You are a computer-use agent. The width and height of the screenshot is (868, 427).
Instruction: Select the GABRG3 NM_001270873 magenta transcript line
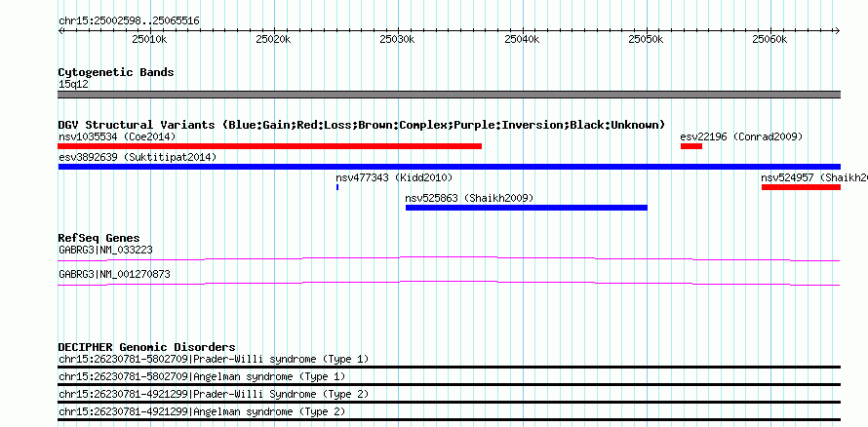449,283
